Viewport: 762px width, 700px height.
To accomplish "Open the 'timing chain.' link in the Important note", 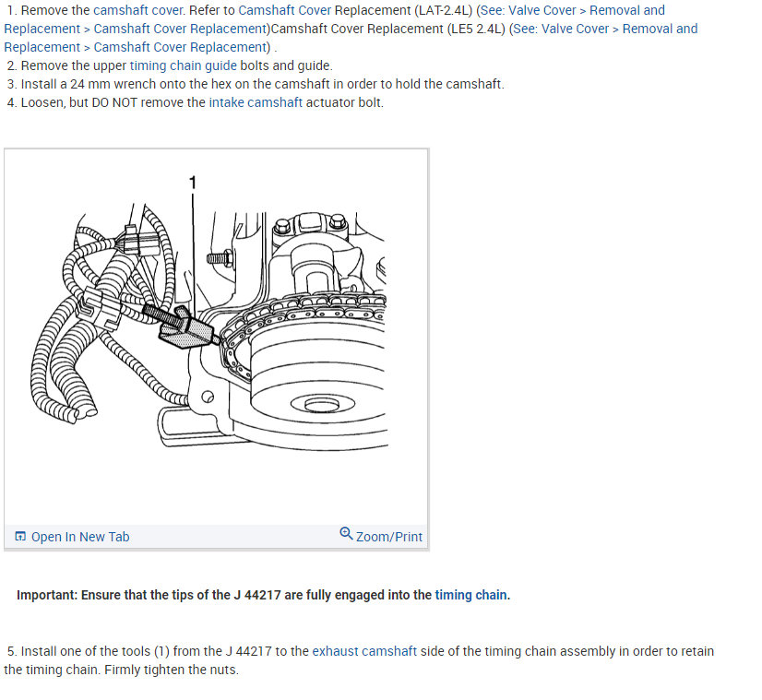I will [x=472, y=595].
